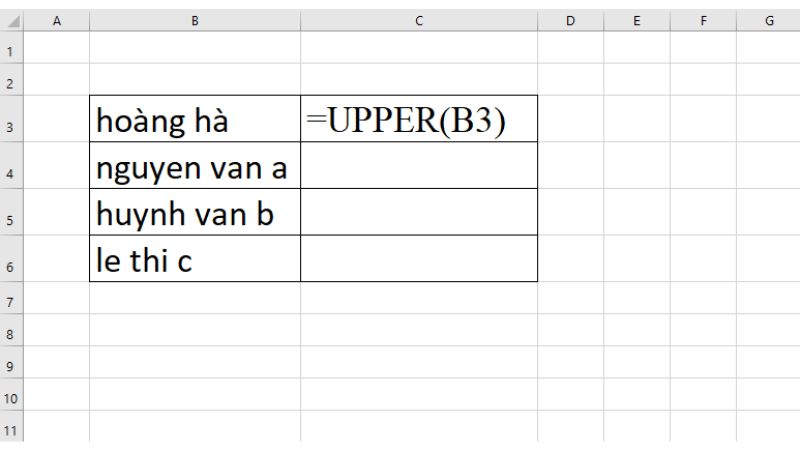Screen dimensions: 800x450
Task: Click empty cell C6
Action: [419, 258]
